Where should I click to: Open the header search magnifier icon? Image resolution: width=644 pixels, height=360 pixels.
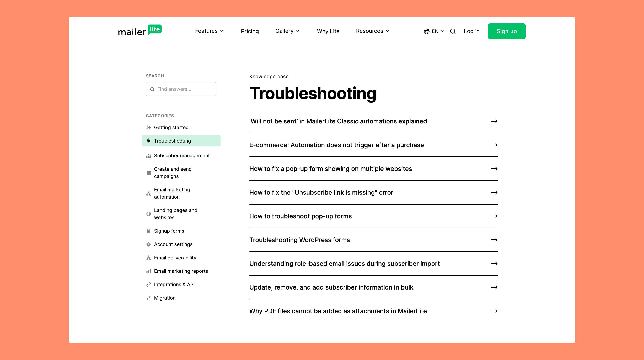tap(453, 31)
